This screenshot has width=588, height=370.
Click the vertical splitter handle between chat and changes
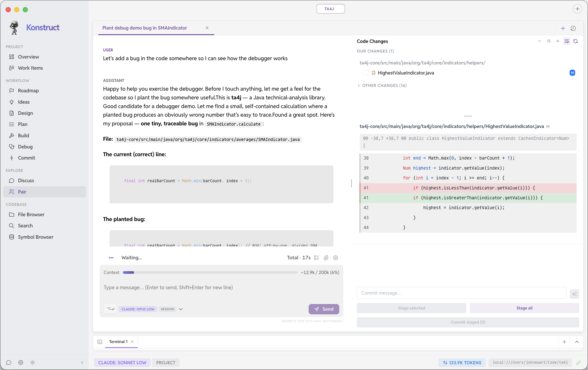351,183
